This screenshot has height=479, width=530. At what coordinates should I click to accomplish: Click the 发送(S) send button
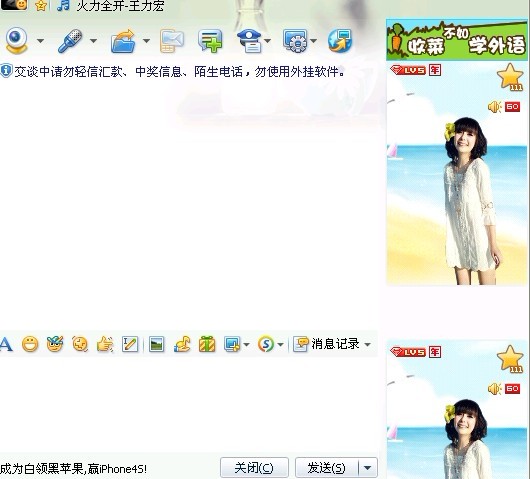pos(327,468)
